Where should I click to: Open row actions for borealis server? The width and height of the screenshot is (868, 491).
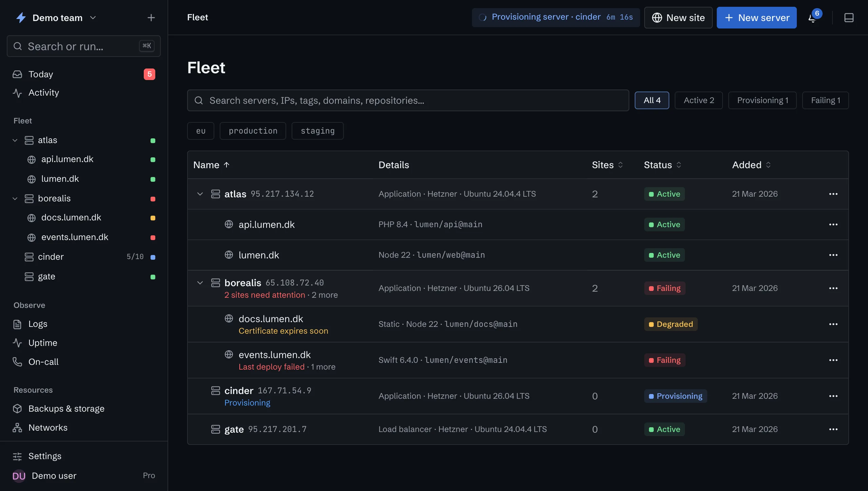[x=833, y=288]
